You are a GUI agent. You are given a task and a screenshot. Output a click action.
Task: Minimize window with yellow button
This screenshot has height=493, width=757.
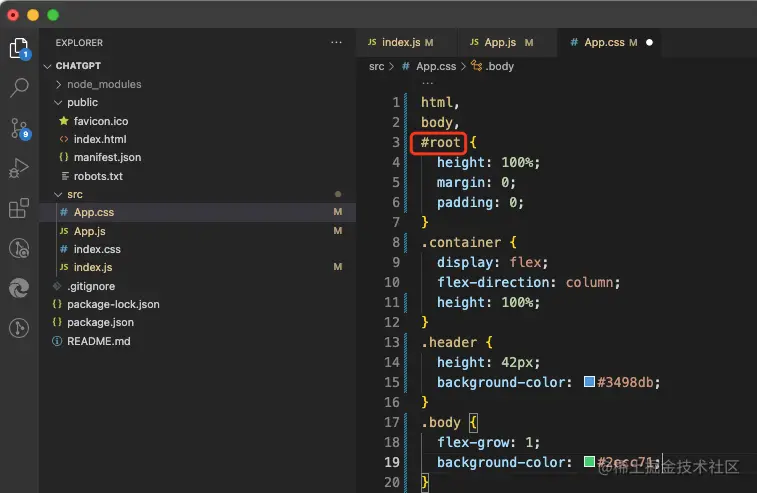click(33, 15)
